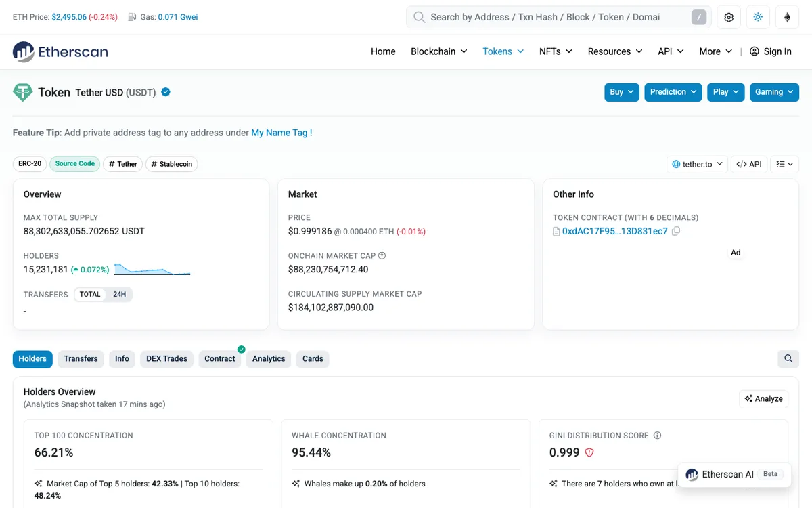Focus the address search input field
The image size is (812, 508).
558,17
